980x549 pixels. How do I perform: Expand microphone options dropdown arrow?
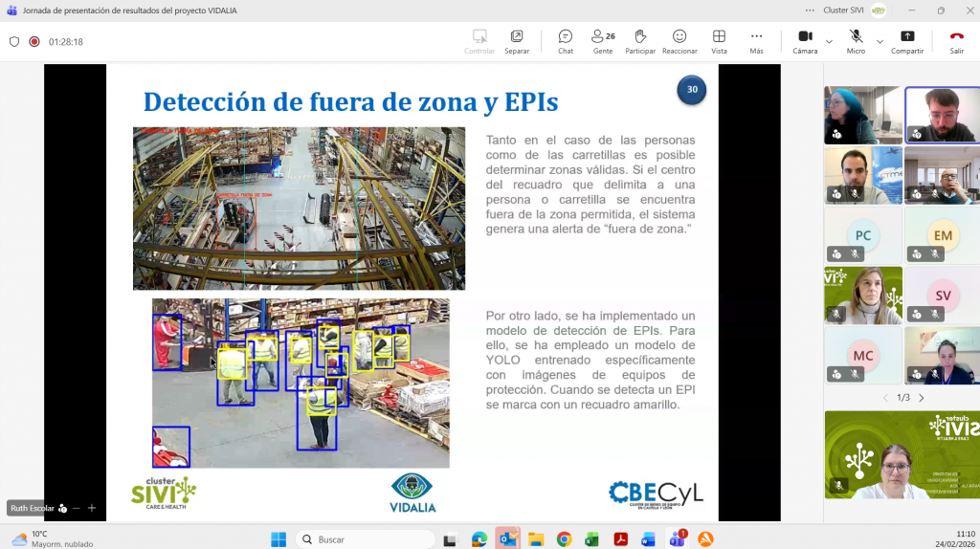tap(880, 42)
